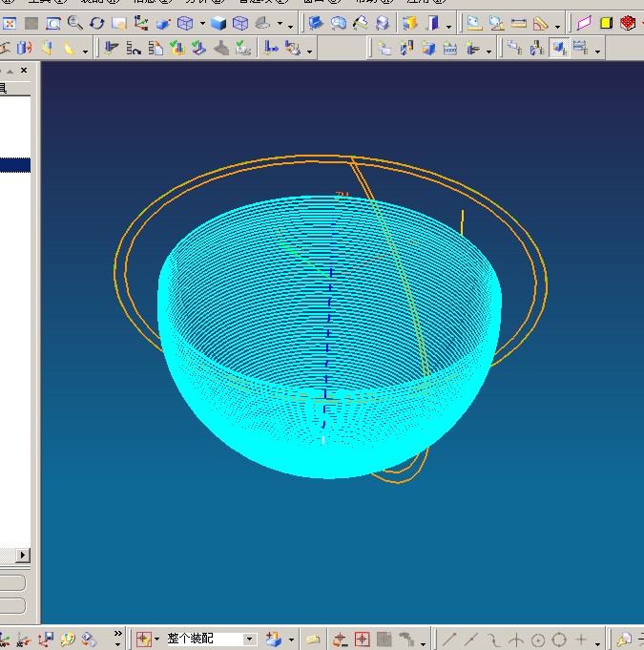Close the navigator panel with X
The width and height of the screenshot is (644, 650).
(x=24, y=71)
